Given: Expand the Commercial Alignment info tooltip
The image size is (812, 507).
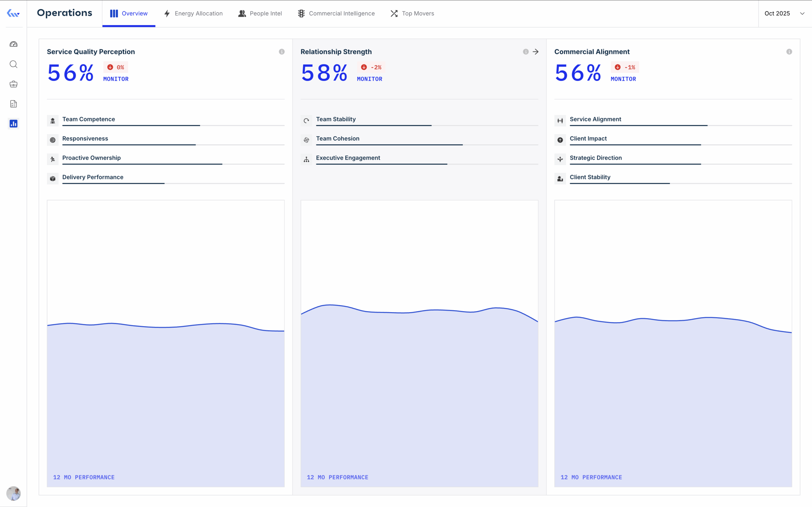Looking at the screenshot, I should point(789,52).
